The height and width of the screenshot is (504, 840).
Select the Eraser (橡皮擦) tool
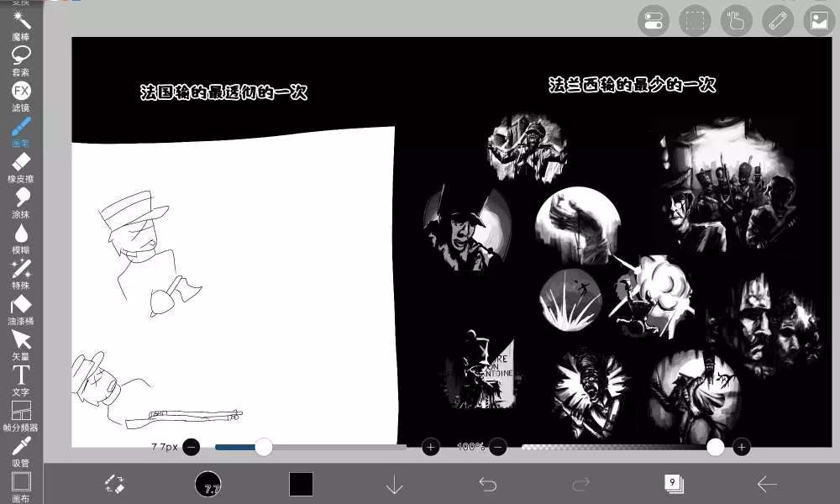click(x=21, y=168)
